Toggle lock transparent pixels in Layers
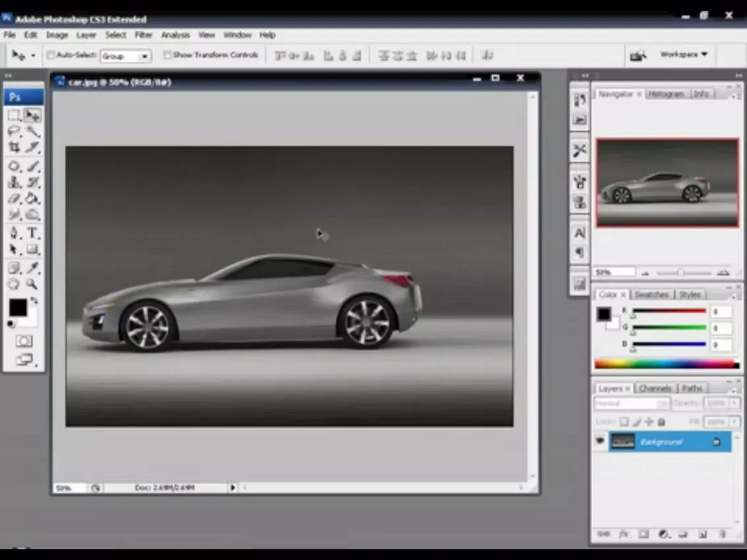The image size is (747, 560). (x=624, y=422)
